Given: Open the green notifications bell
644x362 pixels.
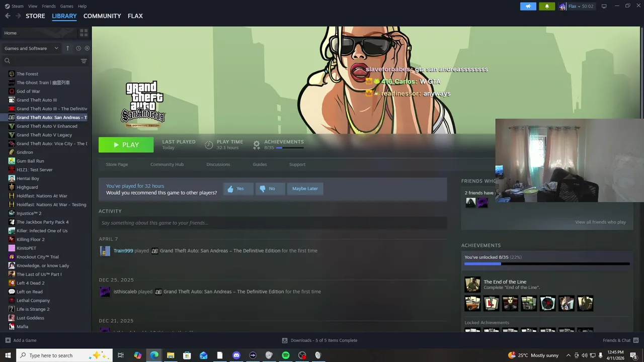Looking at the screenshot, I should pos(547,6).
